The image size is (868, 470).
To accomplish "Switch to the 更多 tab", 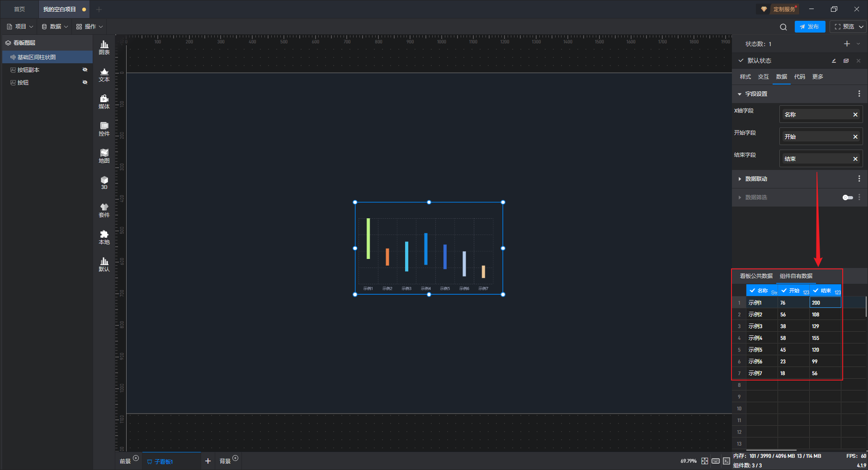I will pyautogui.click(x=817, y=77).
